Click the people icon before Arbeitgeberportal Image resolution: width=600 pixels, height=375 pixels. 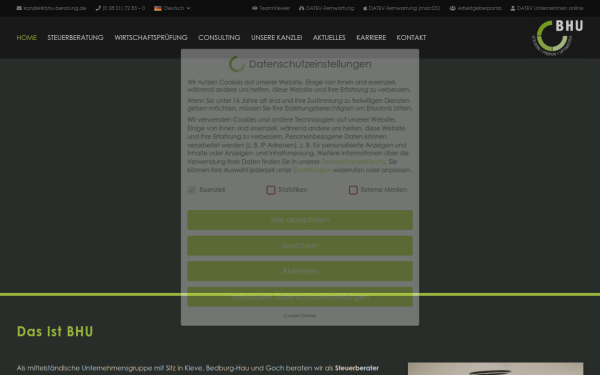pos(452,8)
